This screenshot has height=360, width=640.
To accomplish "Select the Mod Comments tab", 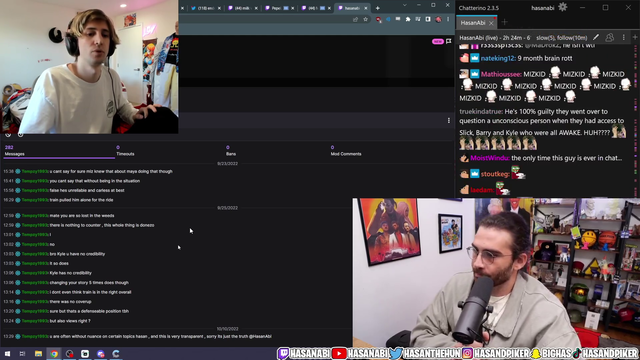I will click(x=346, y=151).
